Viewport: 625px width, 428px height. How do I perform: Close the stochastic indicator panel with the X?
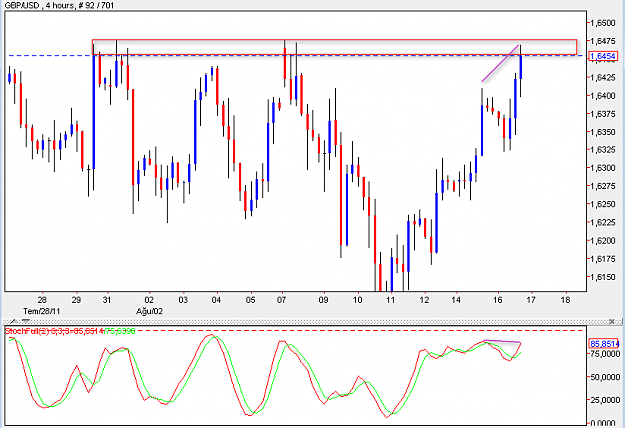click(x=612, y=321)
